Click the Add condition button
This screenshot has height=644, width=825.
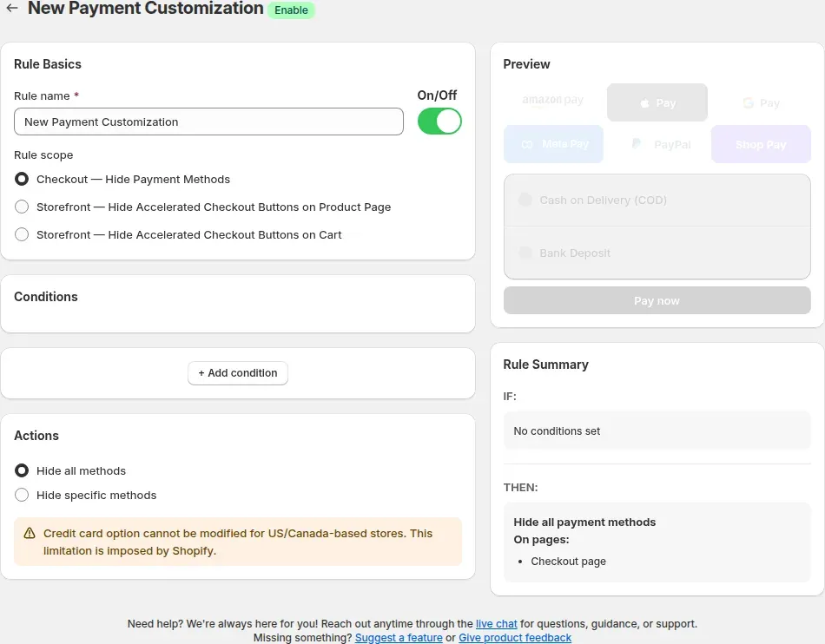pyautogui.click(x=238, y=372)
